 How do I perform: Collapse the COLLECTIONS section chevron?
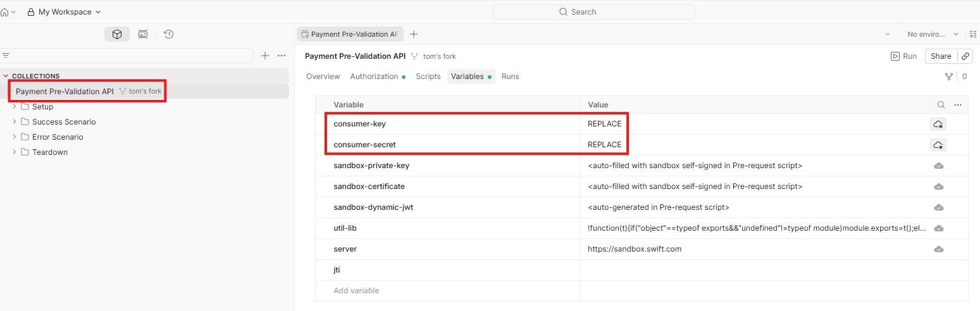click(x=6, y=76)
